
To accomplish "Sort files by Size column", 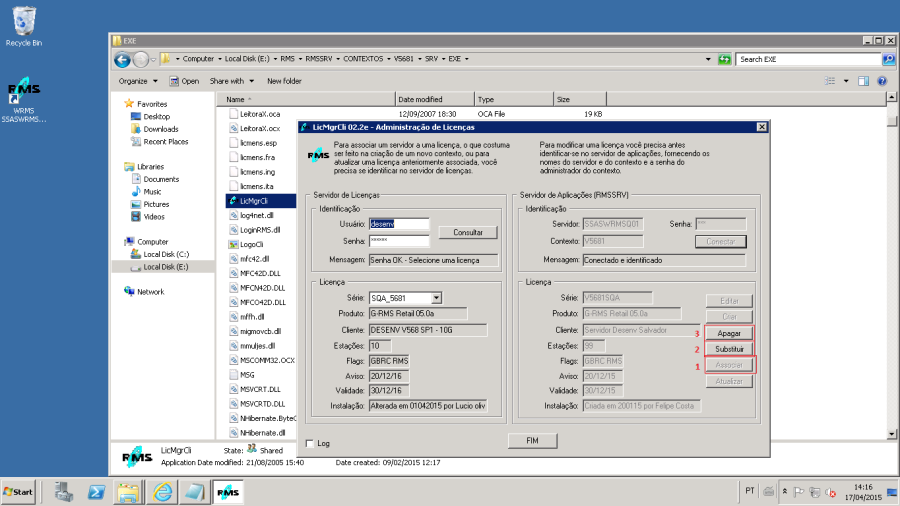I will pyautogui.click(x=580, y=99).
